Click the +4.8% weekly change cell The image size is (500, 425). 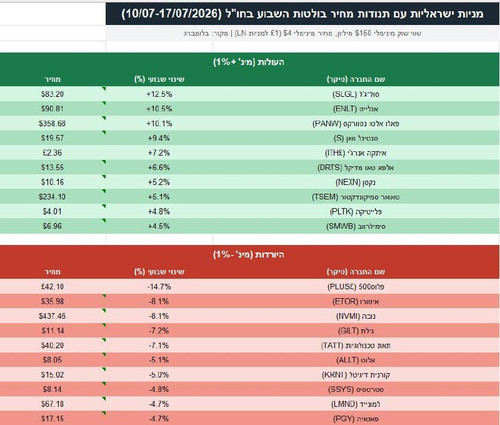[x=159, y=211]
